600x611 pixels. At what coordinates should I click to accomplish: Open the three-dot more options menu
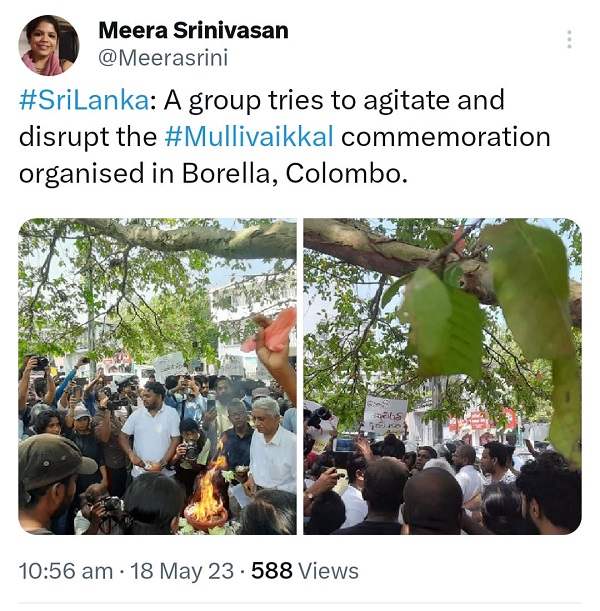(x=569, y=39)
